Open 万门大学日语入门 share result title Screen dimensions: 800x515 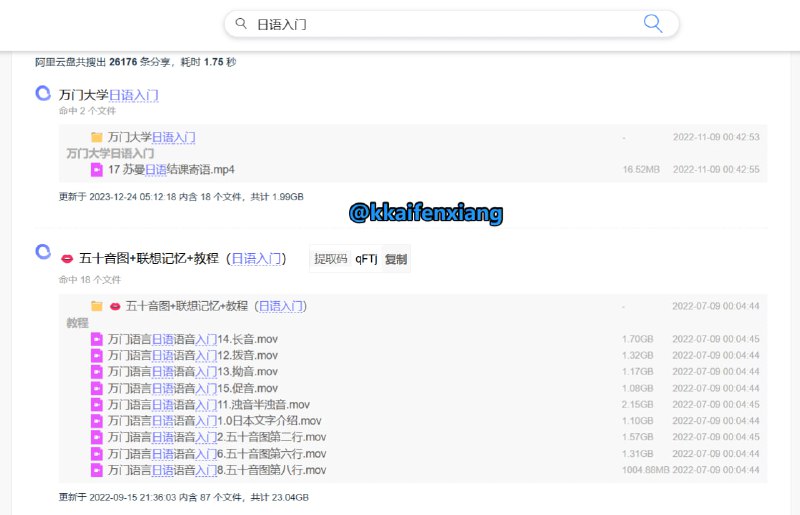tap(108, 96)
